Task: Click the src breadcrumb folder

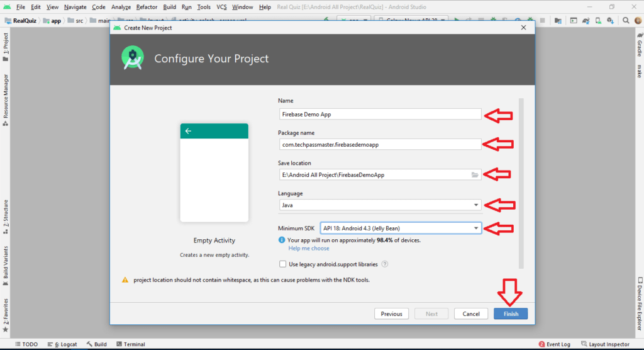Action: coord(75,21)
